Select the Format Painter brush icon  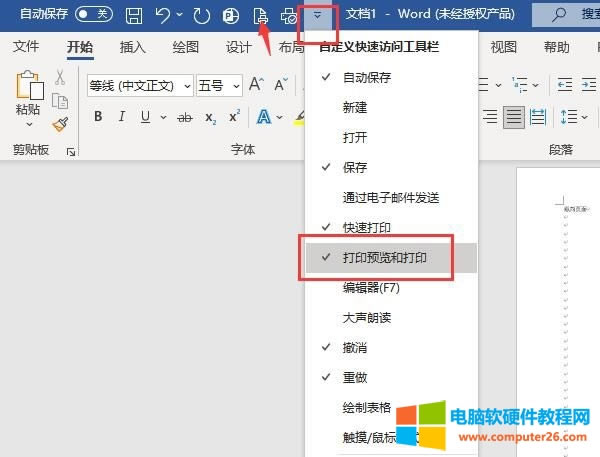[60, 124]
